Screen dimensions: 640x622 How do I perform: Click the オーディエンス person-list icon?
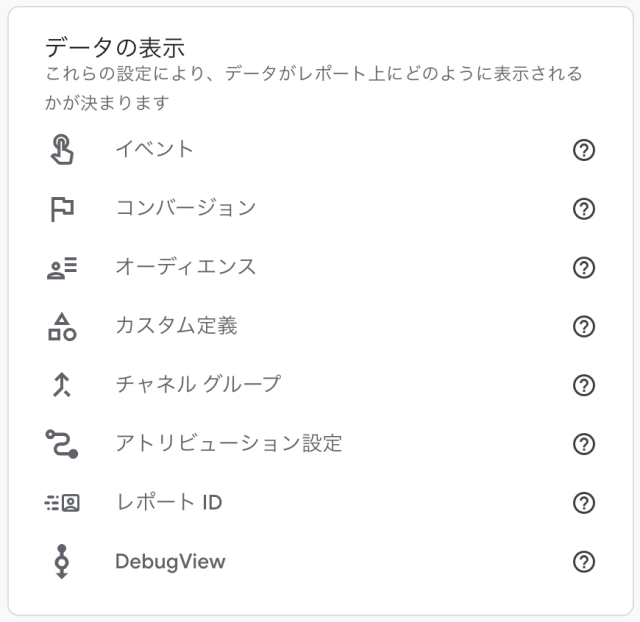[x=62, y=268]
